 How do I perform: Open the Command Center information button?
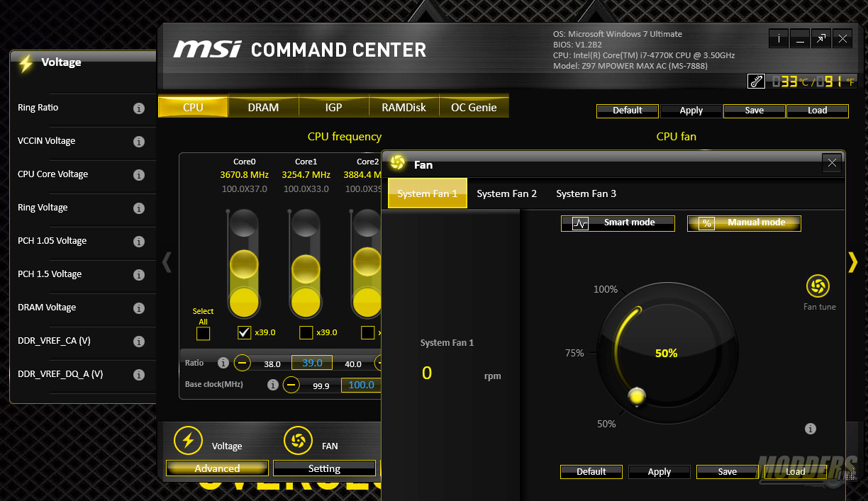(x=778, y=39)
